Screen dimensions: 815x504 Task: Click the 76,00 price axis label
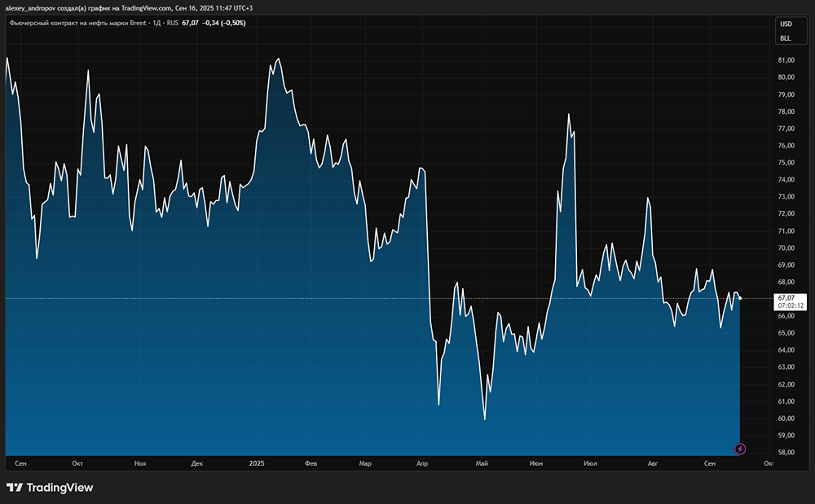pyautogui.click(x=786, y=146)
